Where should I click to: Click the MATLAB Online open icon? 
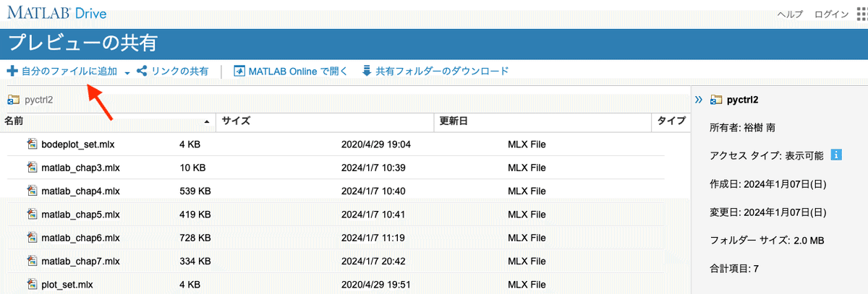(239, 72)
